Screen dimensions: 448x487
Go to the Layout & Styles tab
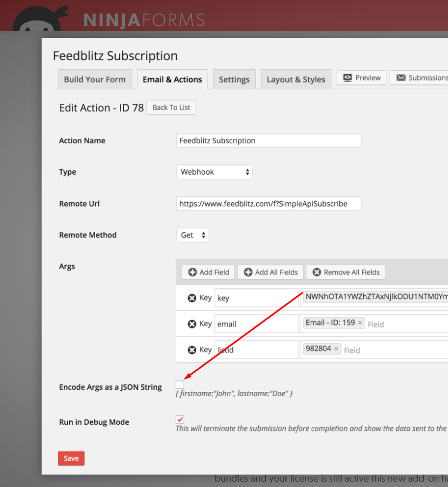[x=296, y=79]
